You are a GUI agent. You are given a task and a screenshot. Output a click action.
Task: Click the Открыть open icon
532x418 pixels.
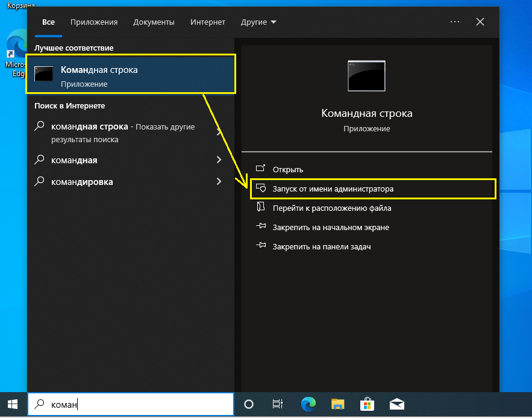click(x=260, y=168)
